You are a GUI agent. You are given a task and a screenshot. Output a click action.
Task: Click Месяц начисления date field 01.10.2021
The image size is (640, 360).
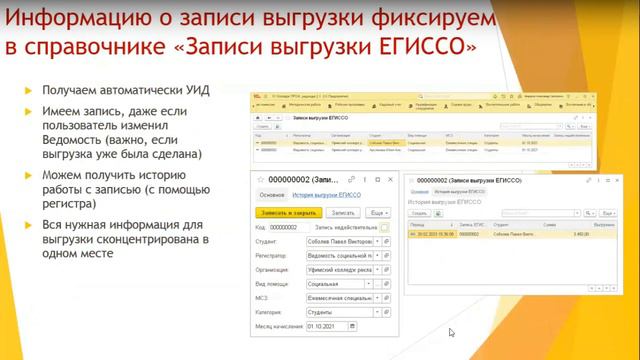(x=327, y=326)
